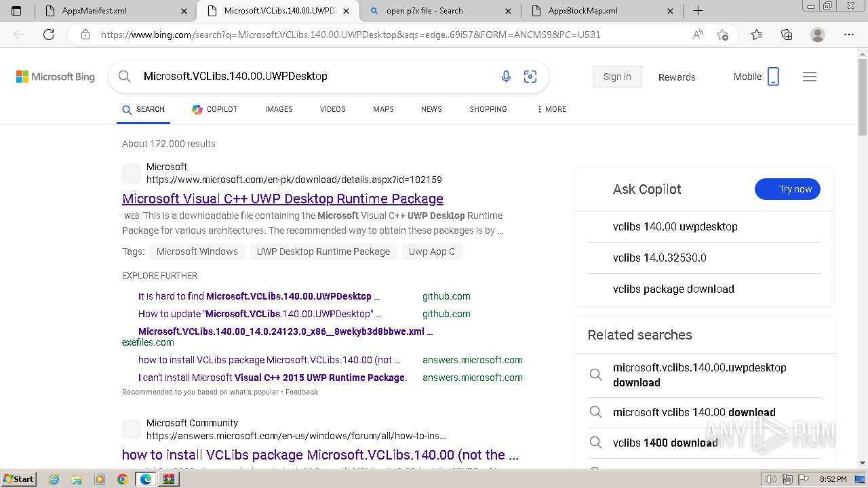Open 'I can't install Microsoft Visual C++ 2015' link
Image resolution: width=868 pixels, height=488 pixels.
(273, 378)
